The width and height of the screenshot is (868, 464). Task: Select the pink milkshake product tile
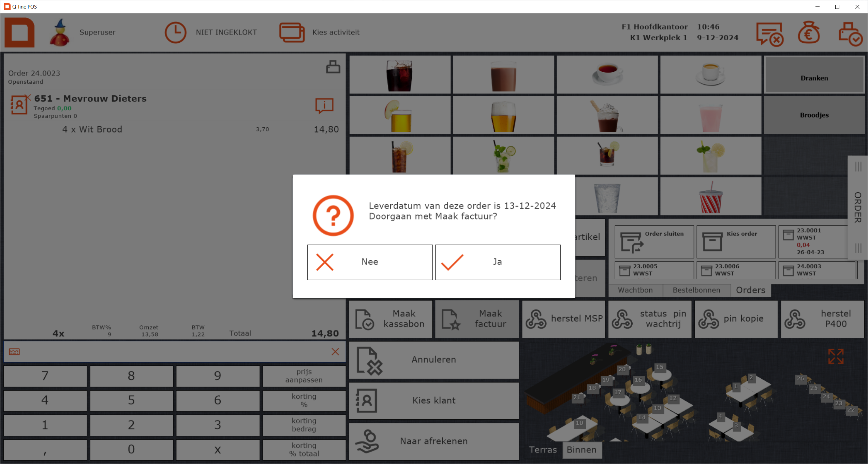(711, 115)
